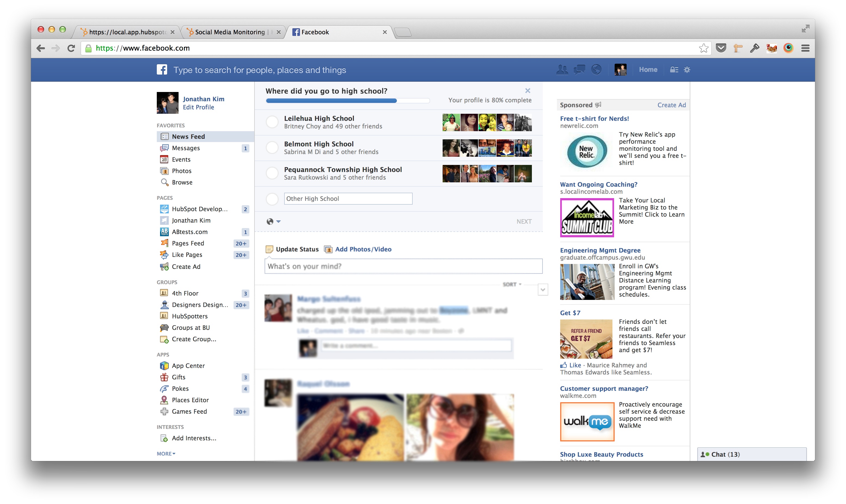
Task: Open the Pokes icon
Action: pos(164,389)
